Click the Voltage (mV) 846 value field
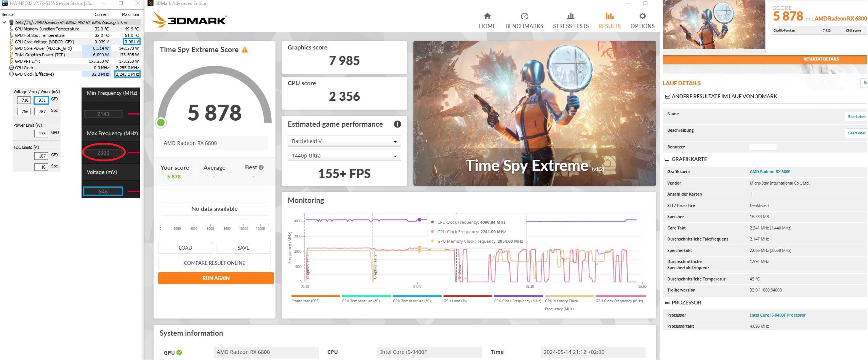868x360 pixels. click(x=103, y=191)
